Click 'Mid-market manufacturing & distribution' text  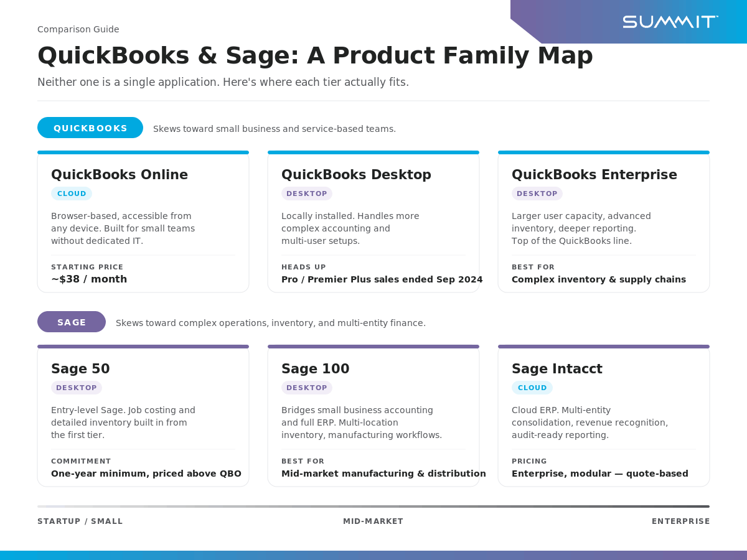383,474
